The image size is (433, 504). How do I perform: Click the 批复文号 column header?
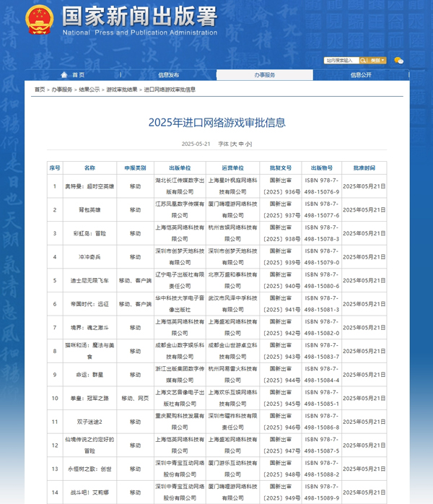[x=281, y=168]
